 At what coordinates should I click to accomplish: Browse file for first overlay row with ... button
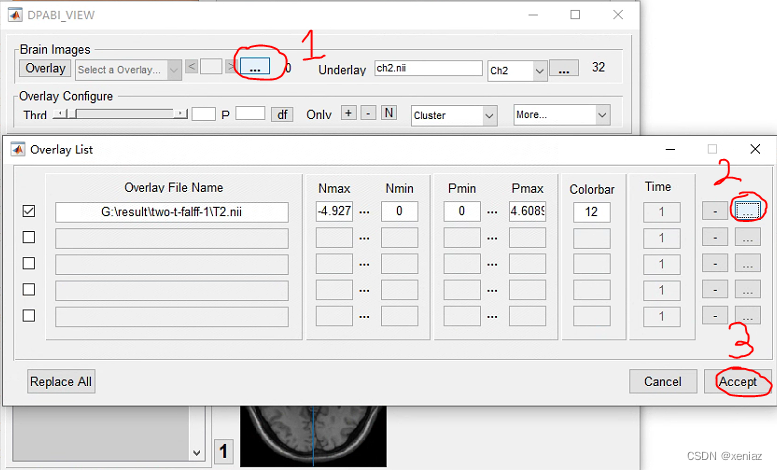pyautogui.click(x=747, y=211)
